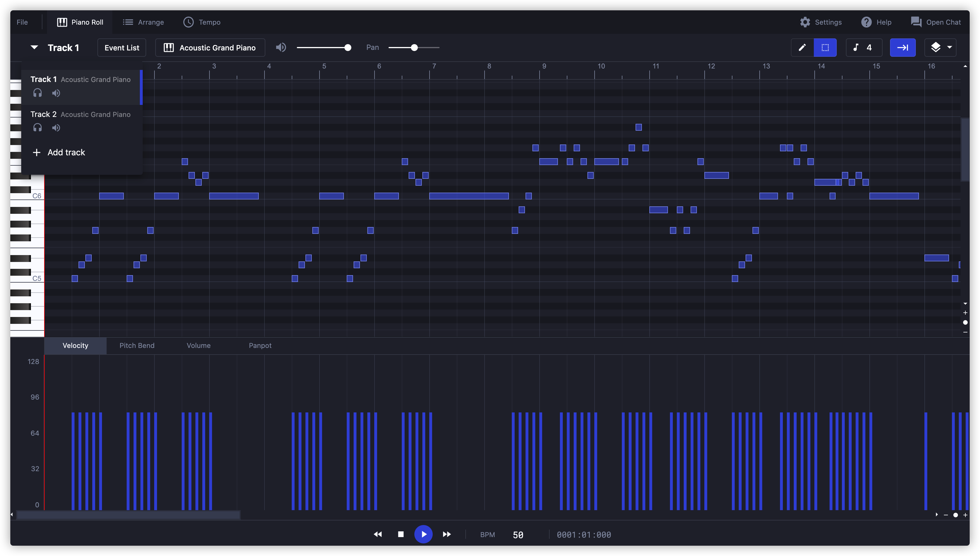Click the Arrange view icon
The width and height of the screenshot is (980, 556).
pos(128,22)
